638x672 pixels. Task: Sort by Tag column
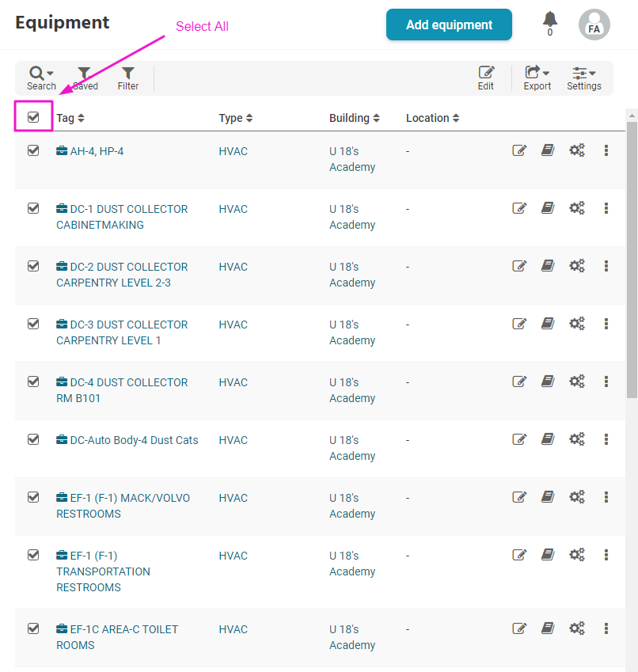point(70,118)
